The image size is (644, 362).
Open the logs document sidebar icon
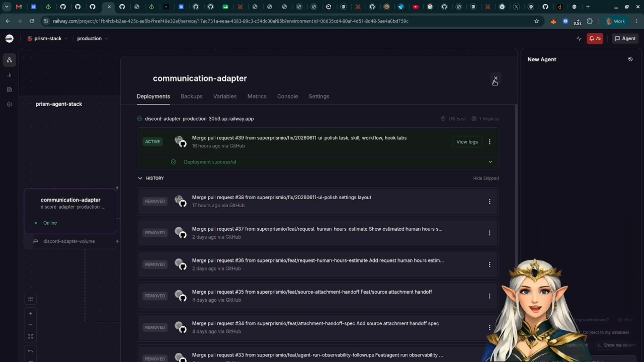click(9, 89)
